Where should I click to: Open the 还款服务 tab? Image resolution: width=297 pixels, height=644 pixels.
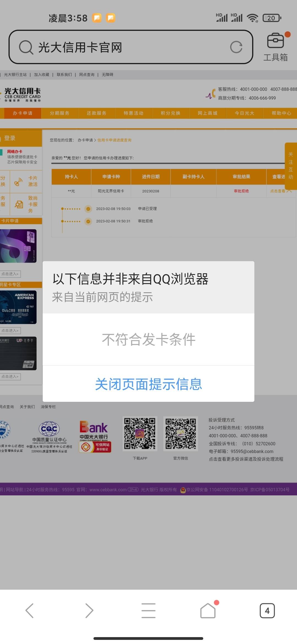(97, 113)
